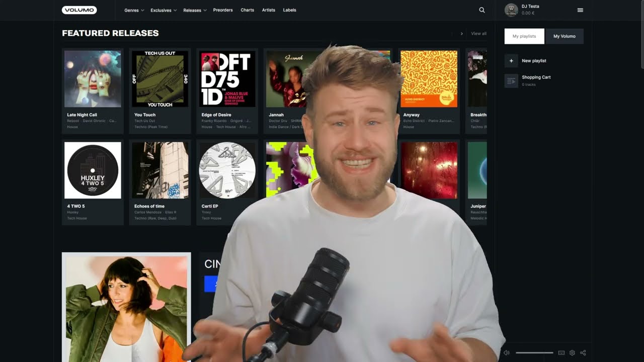Go to next featured releases page arrow

[461, 34]
